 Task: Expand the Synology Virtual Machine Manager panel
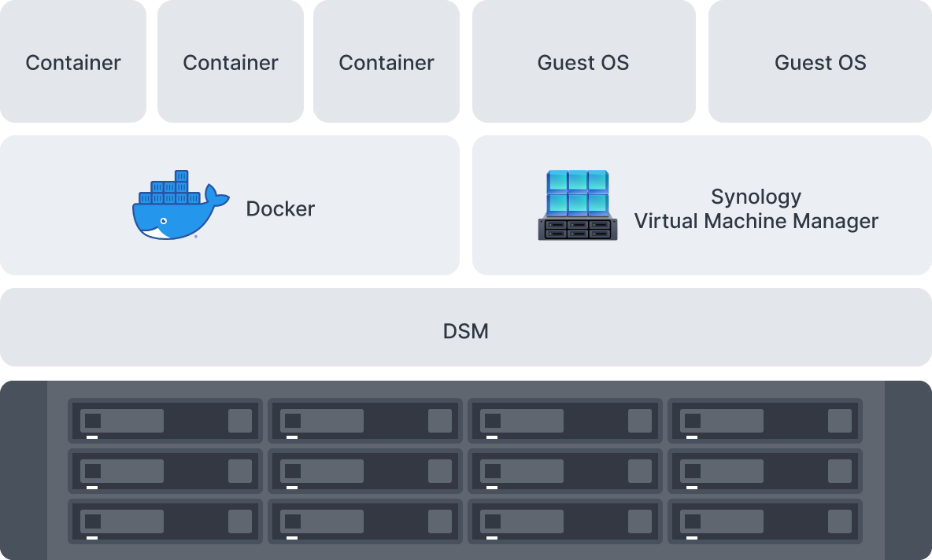coord(702,206)
